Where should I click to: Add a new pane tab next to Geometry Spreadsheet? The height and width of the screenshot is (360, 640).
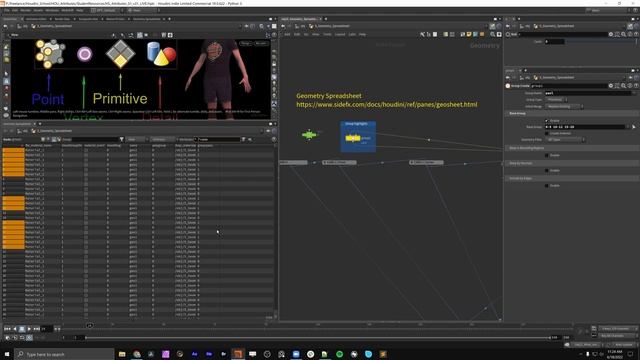click(x=40, y=124)
